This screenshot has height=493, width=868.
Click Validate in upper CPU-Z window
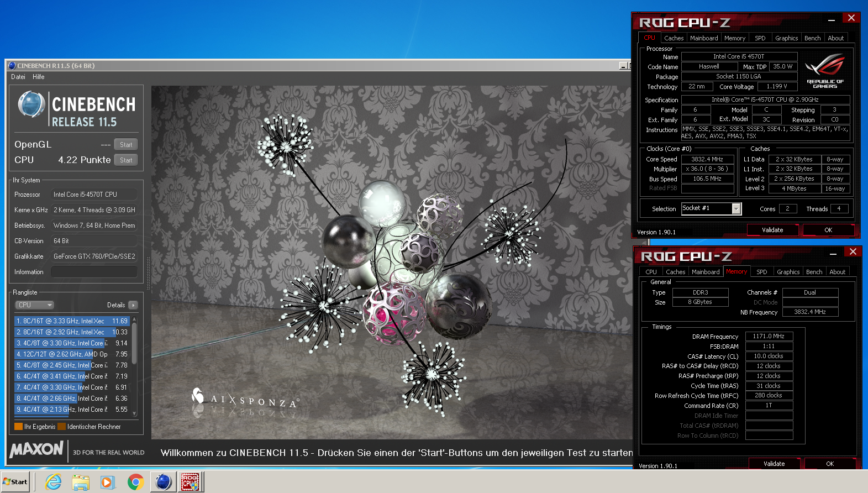click(772, 230)
